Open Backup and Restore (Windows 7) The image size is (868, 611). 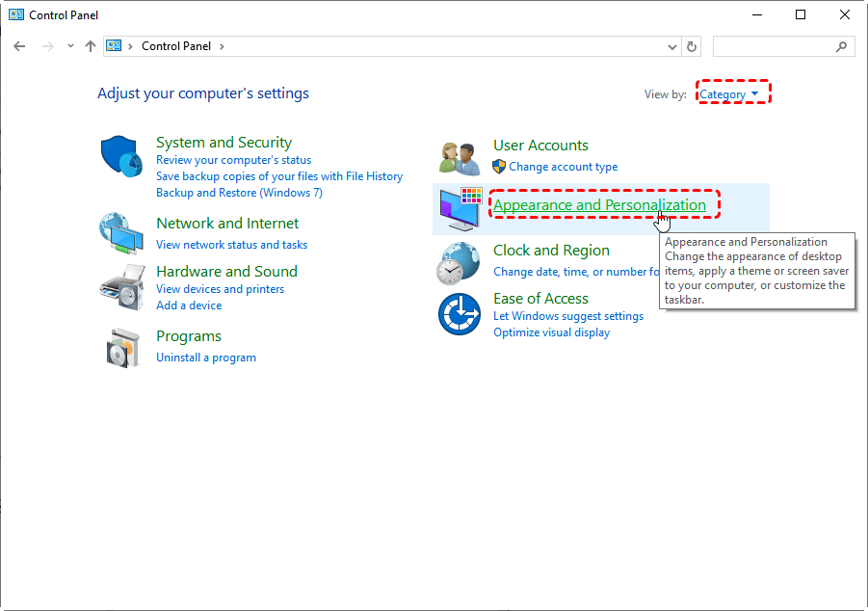click(x=239, y=193)
